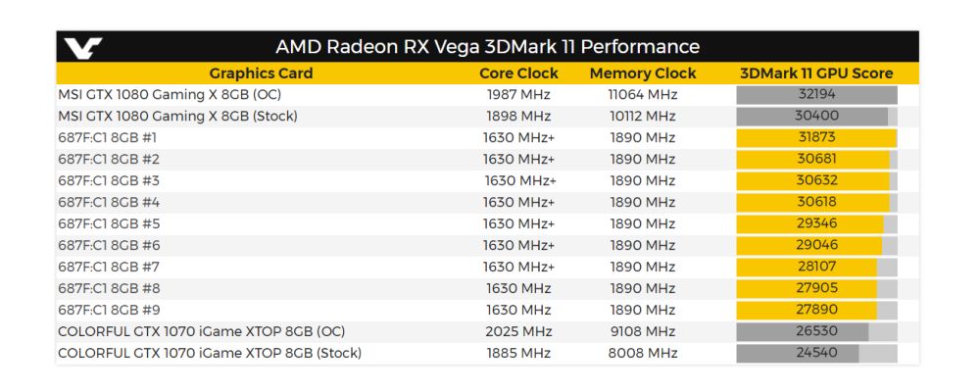This screenshot has width=980, height=392.
Task: Click the MSI GTX 1080 Gaming X (OC) label
Action: point(169,95)
